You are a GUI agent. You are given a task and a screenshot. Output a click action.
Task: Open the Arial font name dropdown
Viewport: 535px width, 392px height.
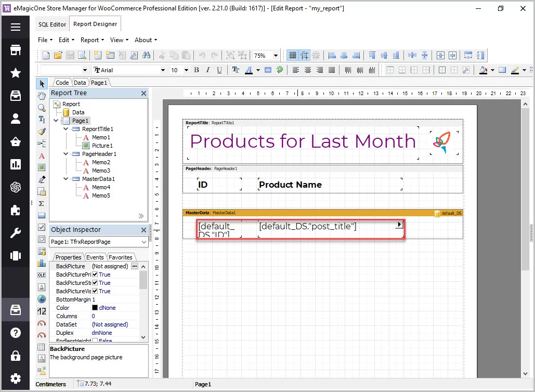pyautogui.click(x=163, y=70)
